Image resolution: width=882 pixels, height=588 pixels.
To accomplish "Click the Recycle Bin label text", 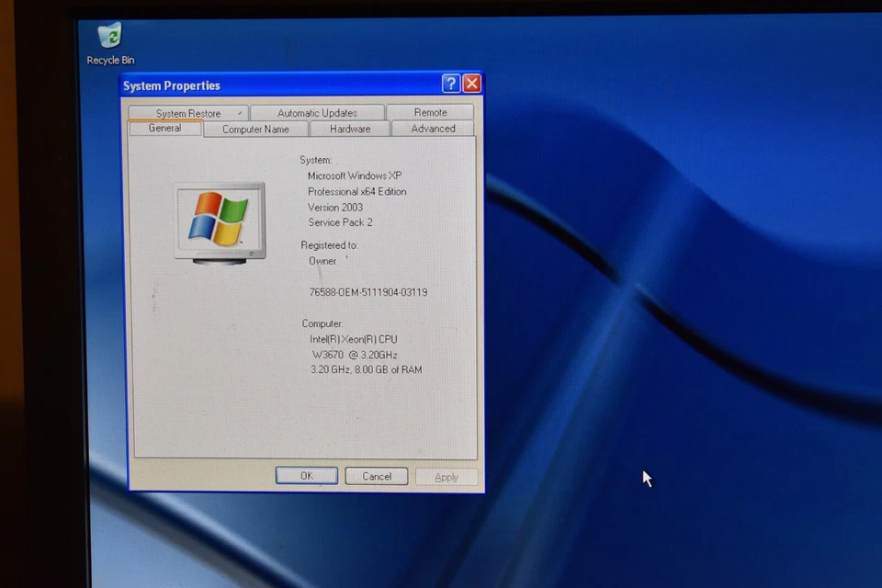I will point(109,60).
